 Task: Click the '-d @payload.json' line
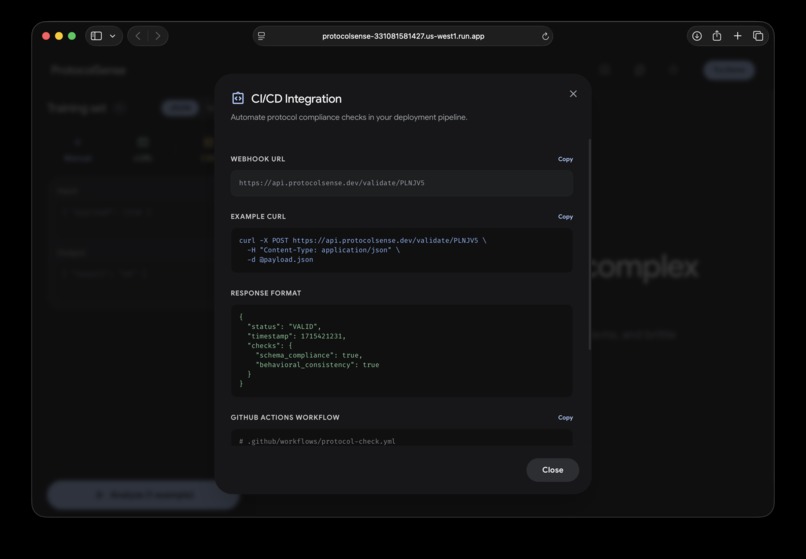280,260
